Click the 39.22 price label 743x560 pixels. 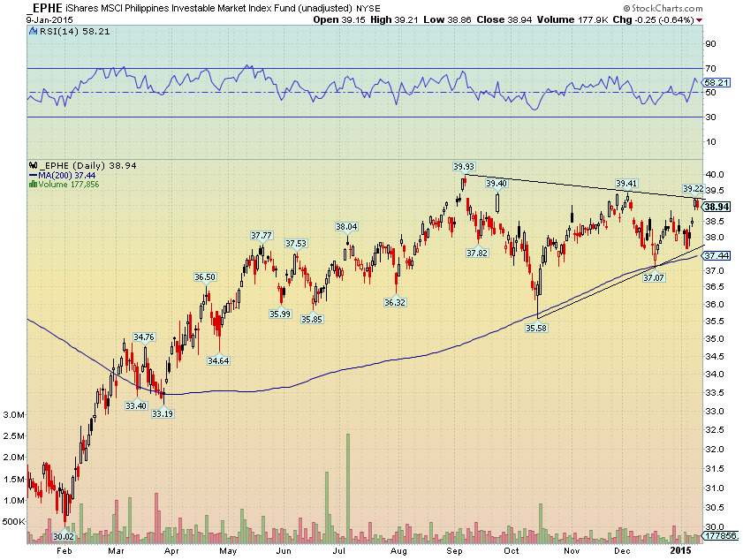tap(694, 188)
